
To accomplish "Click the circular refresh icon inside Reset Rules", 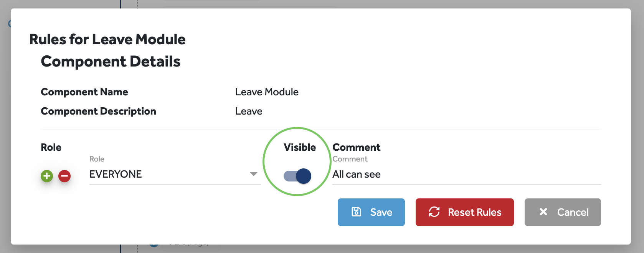I will (434, 212).
